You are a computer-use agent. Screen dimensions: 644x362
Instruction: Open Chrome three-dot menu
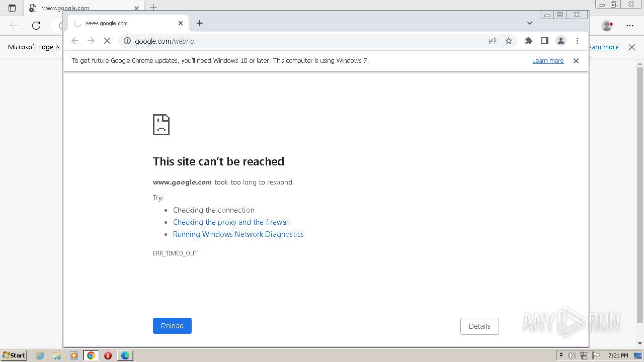[x=577, y=41]
